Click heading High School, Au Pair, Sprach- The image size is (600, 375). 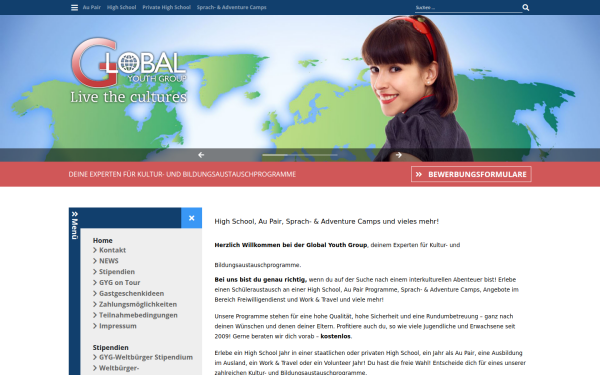pyautogui.click(x=326, y=222)
